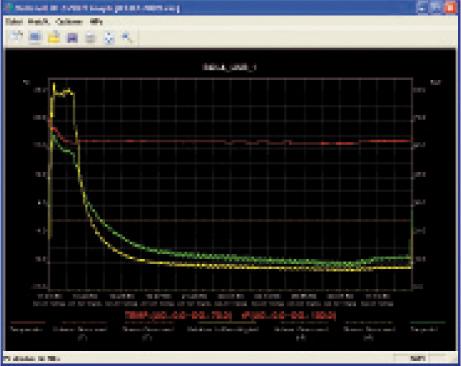Click the flat red temperature curve
The height and width of the screenshot is (366, 461).
click(x=233, y=141)
